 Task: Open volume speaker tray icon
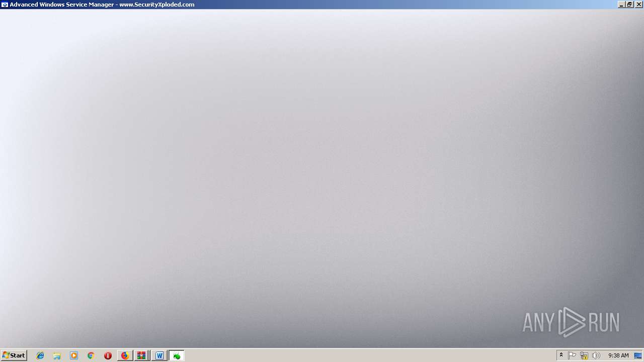tap(596, 355)
